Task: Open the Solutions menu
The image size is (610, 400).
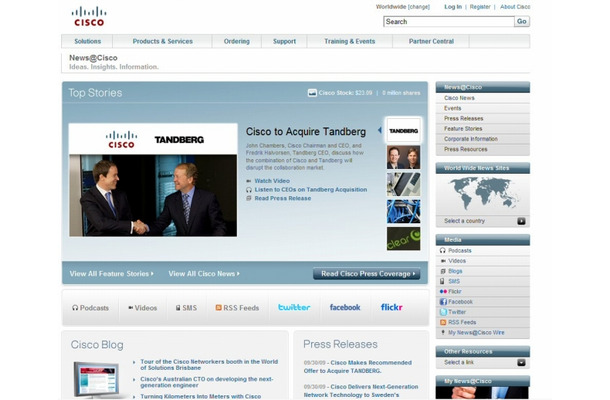Action: (87, 41)
